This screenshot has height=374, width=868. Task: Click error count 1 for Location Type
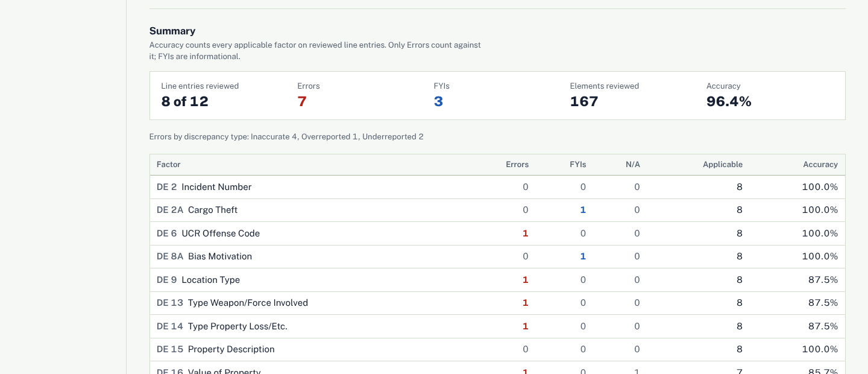(525, 280)
